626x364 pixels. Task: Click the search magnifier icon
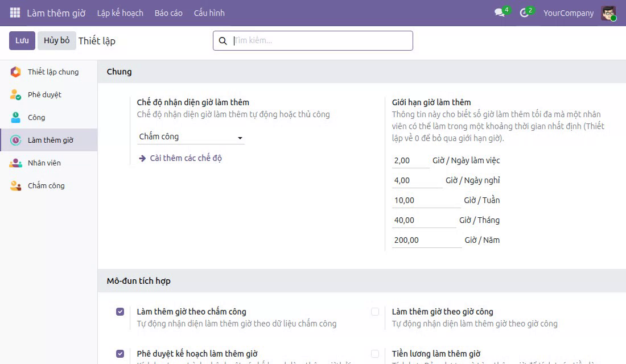coord(223,41)
